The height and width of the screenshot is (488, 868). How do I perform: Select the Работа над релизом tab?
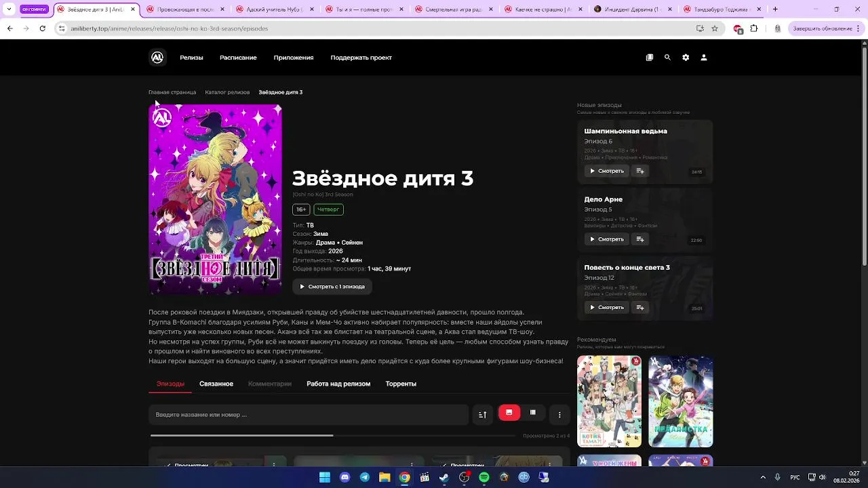338,384
